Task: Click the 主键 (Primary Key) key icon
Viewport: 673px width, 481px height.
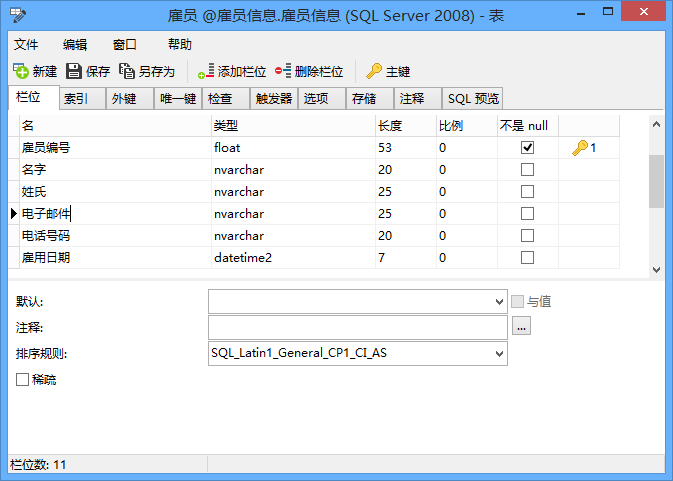Action: click(374, 71)
